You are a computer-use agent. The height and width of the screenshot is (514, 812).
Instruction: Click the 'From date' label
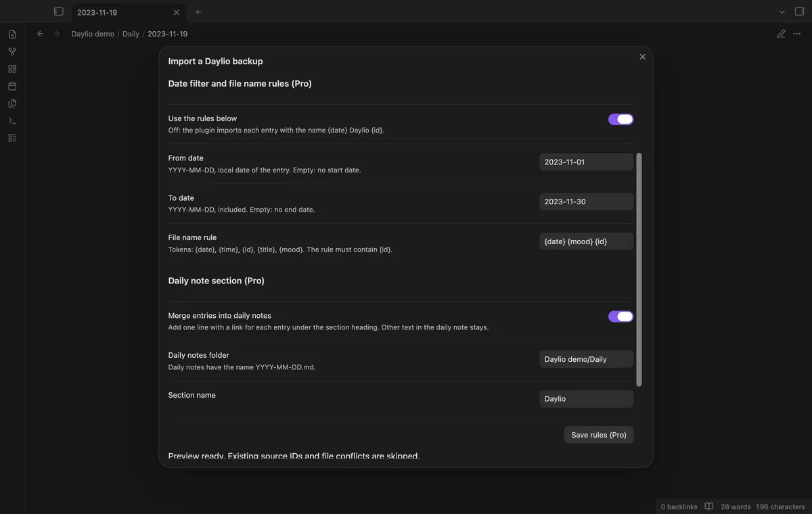click(x=185, y=158)
